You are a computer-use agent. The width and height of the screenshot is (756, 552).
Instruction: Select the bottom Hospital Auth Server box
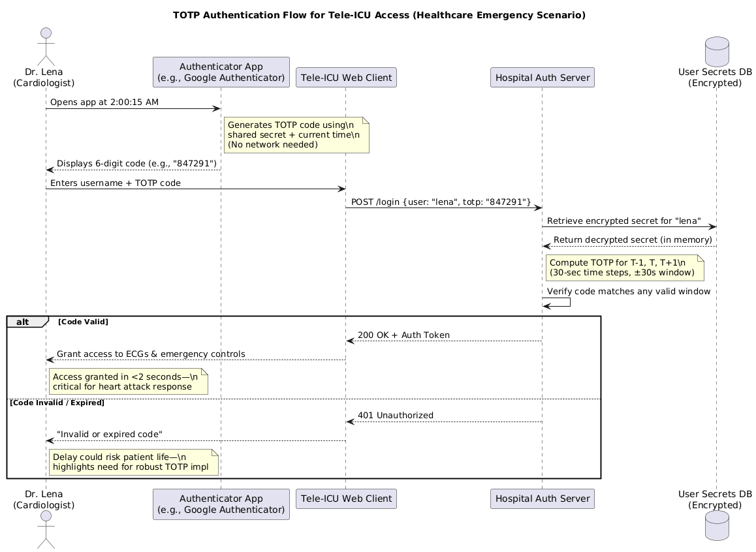[x=542, y=499]
